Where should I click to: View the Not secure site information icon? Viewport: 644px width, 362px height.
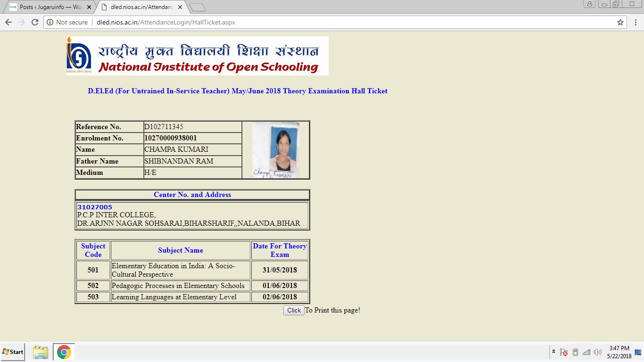tap(50, 22)
